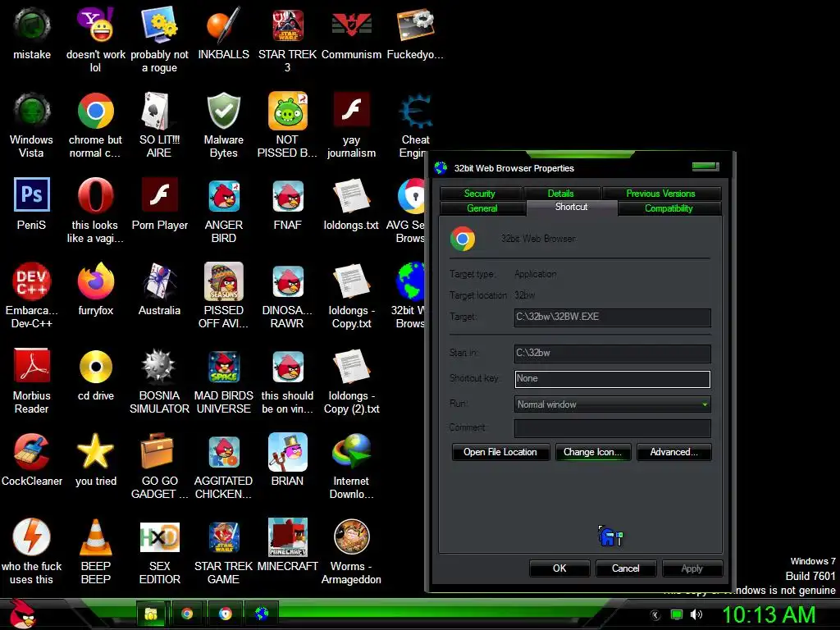Switch to the Security tab
Viewport: 840px width, 630px height.
coord(480,194)
